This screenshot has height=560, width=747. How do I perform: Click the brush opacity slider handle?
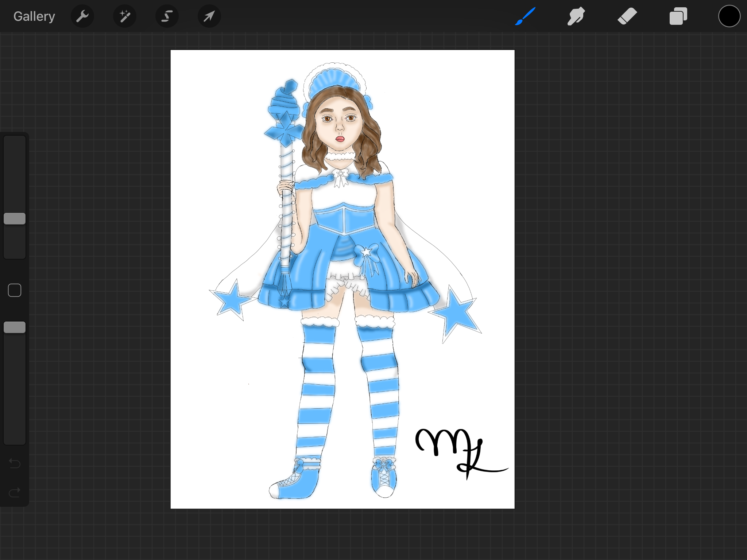(15, 327)
